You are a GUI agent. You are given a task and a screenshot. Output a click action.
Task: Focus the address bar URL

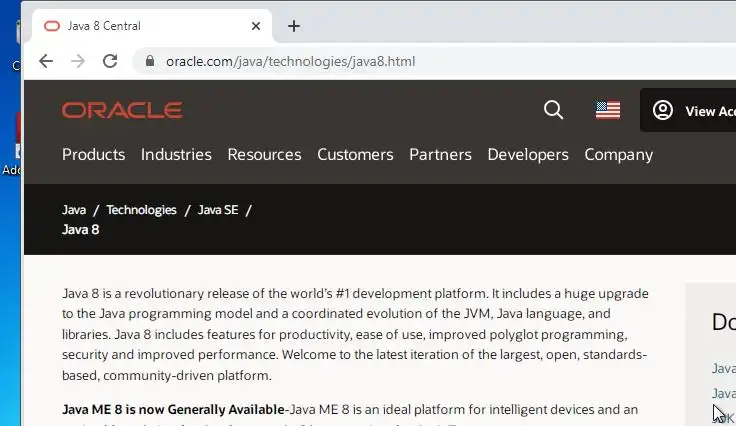(x=290, y=61)
